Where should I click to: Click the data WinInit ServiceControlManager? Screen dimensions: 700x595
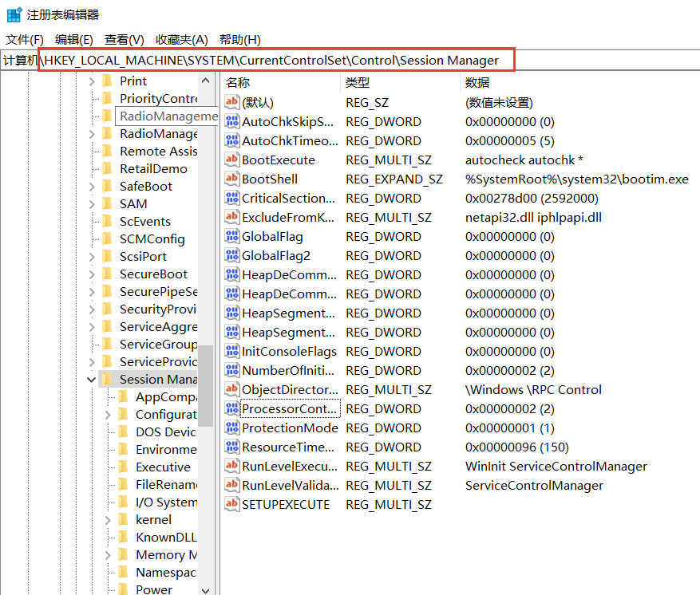click(556, 467)
